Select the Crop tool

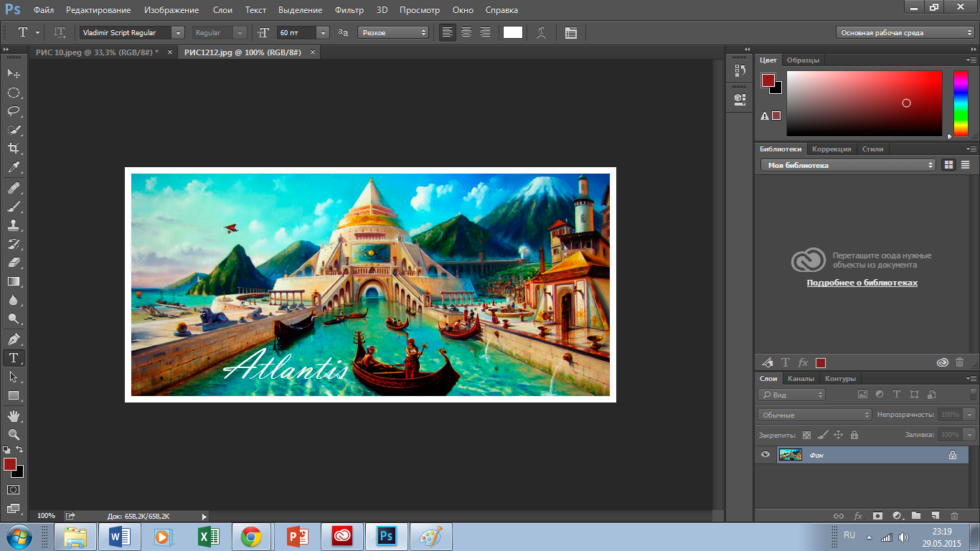coord(14,149)
